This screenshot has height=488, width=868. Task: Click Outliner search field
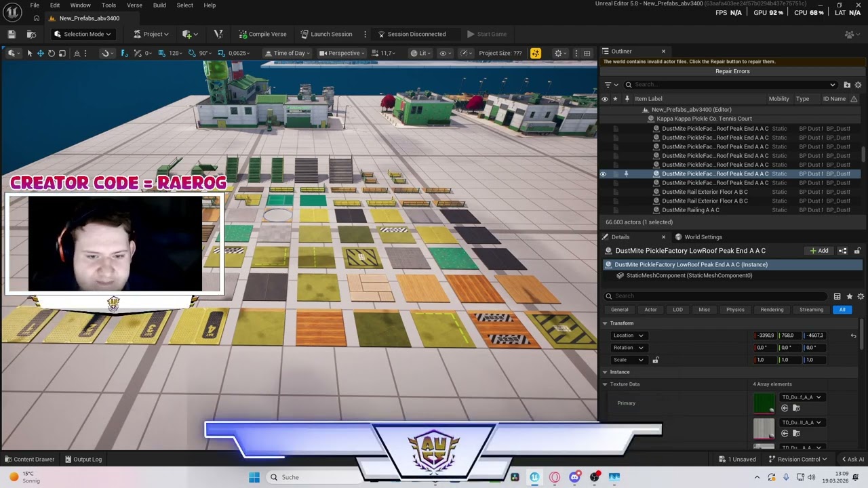[730, 85]
